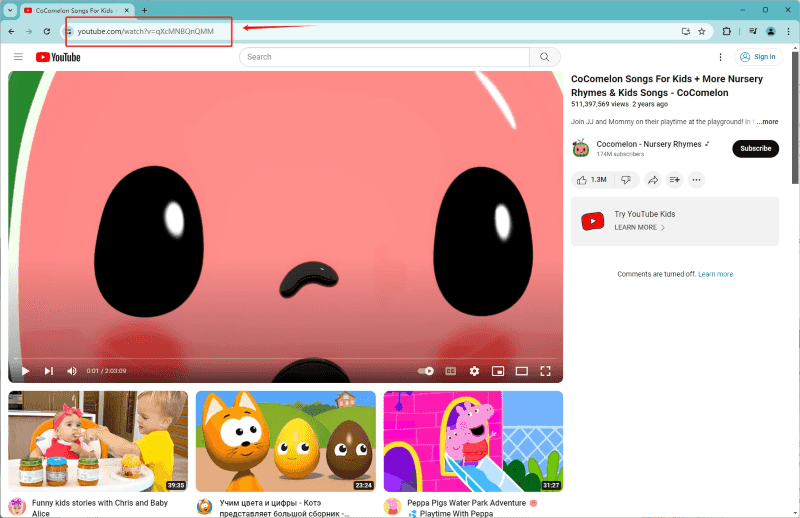View site information icon
Viewport: 800px width, 518px height.
pos(68,31)
